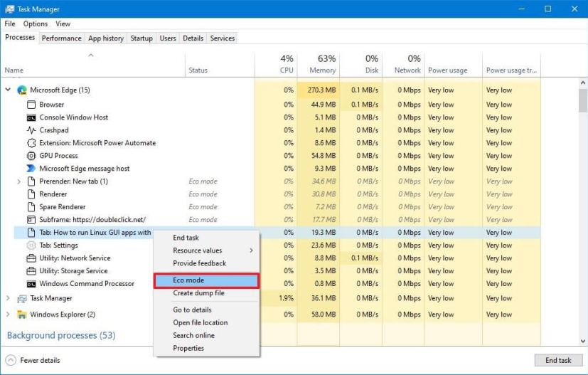Sort by the Disk column header
This screenshot has width=588, height=375.
coord(360,65)
